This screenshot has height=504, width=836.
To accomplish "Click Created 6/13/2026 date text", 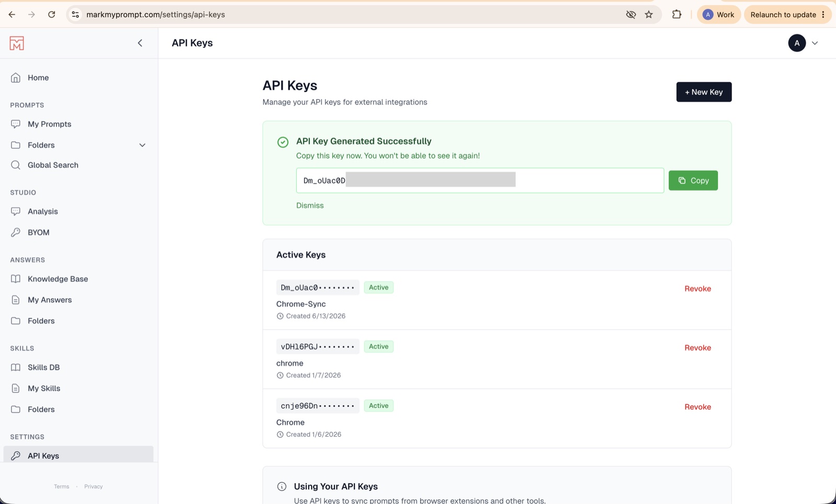I will pyautogui.click(x=316, y=316).
